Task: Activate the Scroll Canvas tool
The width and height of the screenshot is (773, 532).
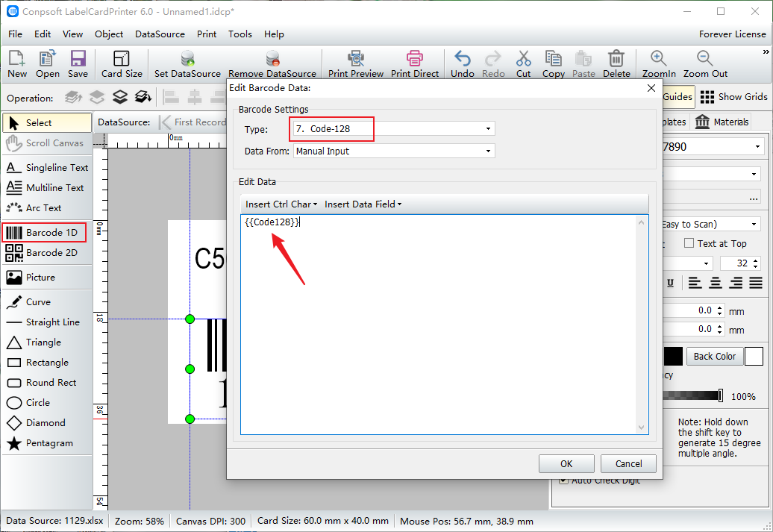Action: click(47, 143)
